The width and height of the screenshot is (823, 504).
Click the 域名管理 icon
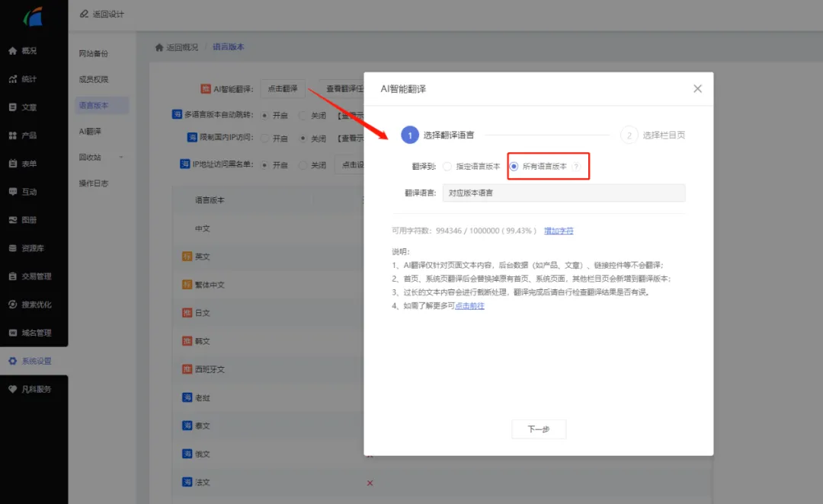(13, 333)
